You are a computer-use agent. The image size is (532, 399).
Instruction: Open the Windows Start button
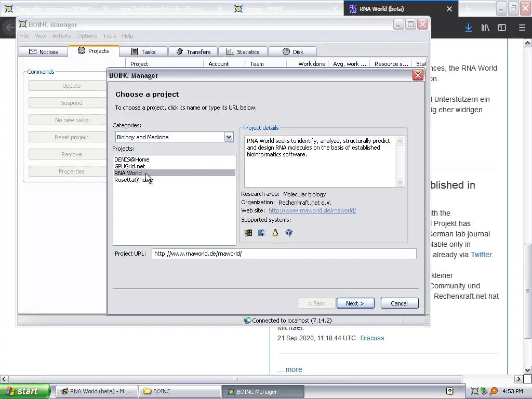[25, 391]
